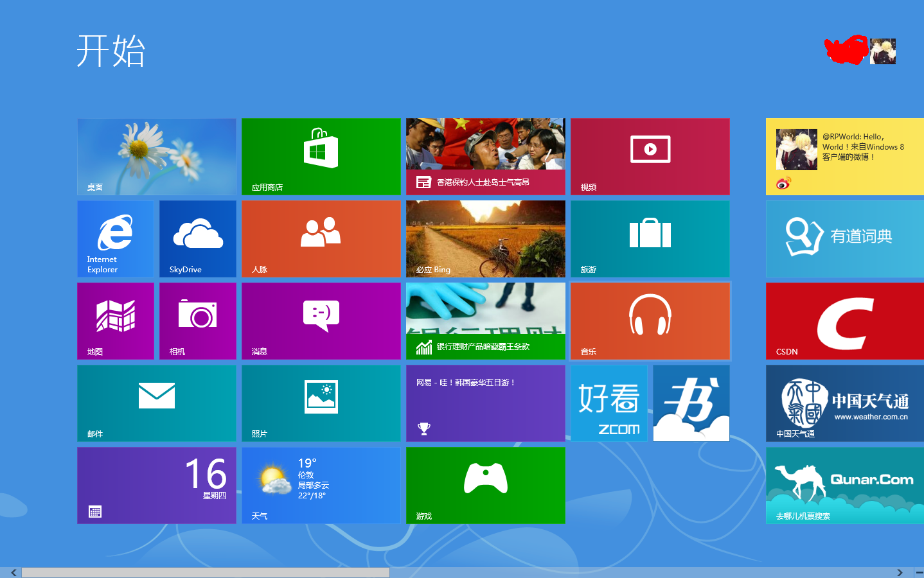Launch the 相机 camera tile
This screenshot has width=924, height=578.
pos(198,321)
